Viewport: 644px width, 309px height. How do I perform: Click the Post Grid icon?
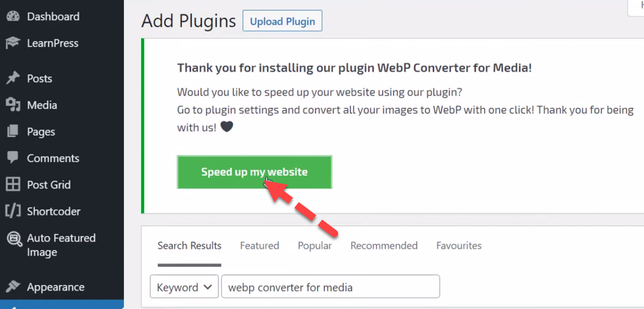click(x=13, y=184)
